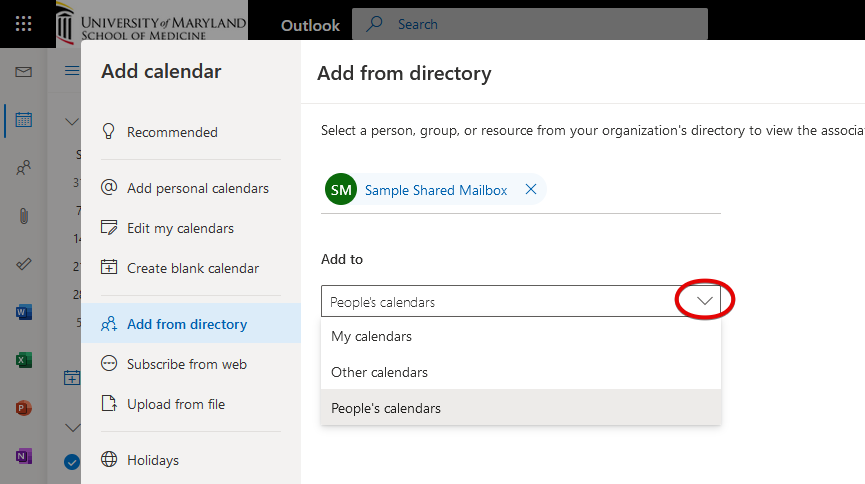Remove Sample Shared Mailbox with the X
Screen dimensions: 865x484
click(531, 189)
